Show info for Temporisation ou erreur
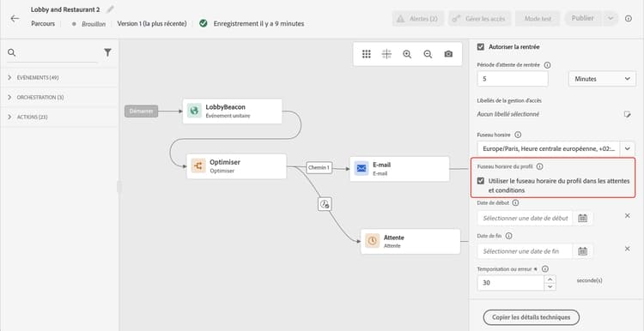Image resolution: width=644 pixels, height=331 pixels. point(545,269)
